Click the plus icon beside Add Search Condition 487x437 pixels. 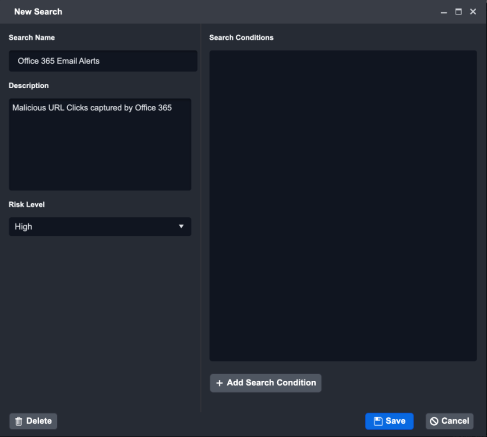click(x=219, y=383)
